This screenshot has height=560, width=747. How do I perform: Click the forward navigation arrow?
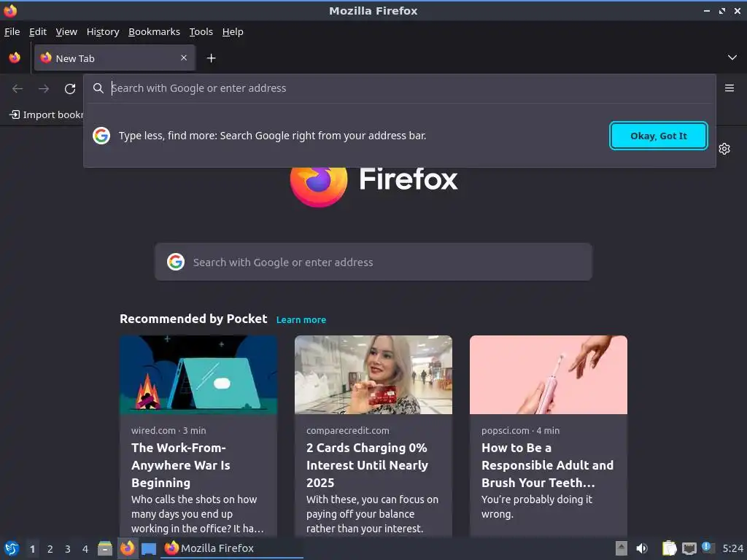tap(44, 88)
